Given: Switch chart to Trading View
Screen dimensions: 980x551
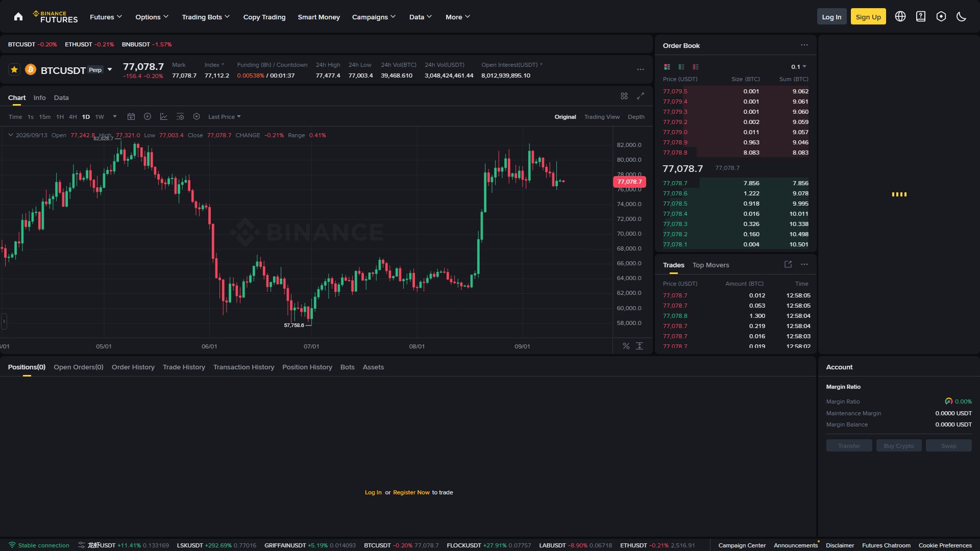Looking at the screenshot, I should (x=602, y=117).
